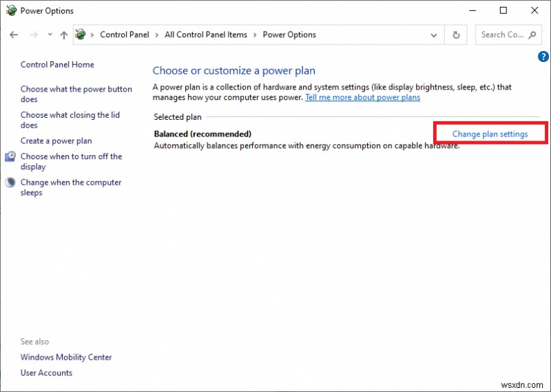Select Balanced (recommended) plan text

[x=202, y=134]
